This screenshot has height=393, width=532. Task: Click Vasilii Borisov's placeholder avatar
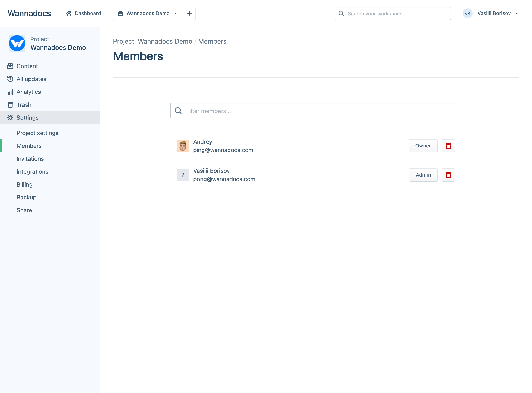pos(183,175)
